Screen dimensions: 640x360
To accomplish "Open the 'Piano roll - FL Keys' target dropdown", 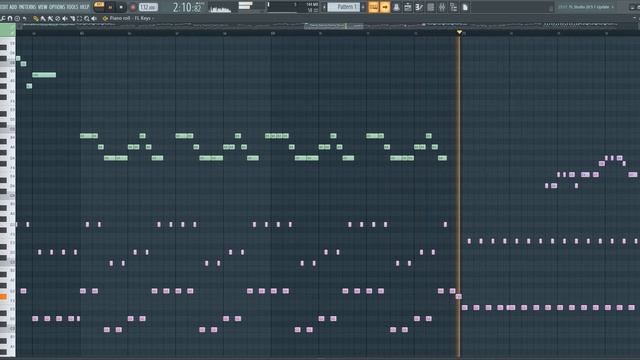I will click(x=131, y=18).
